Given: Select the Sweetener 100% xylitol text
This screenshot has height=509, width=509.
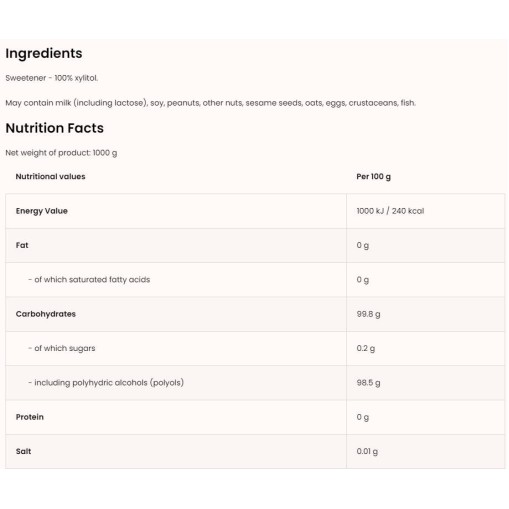Looking at the screenshot, I should tap(52, 78).
